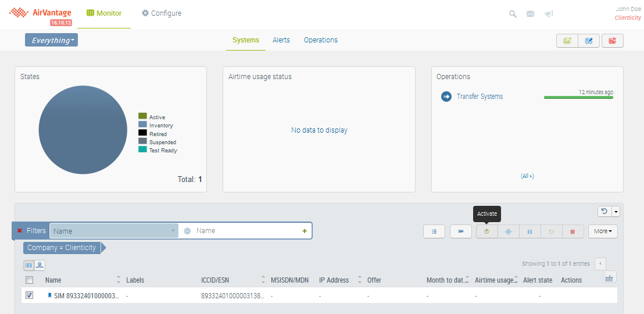
Task: Tick the select-all checkbox in table header
Action: 30,280
